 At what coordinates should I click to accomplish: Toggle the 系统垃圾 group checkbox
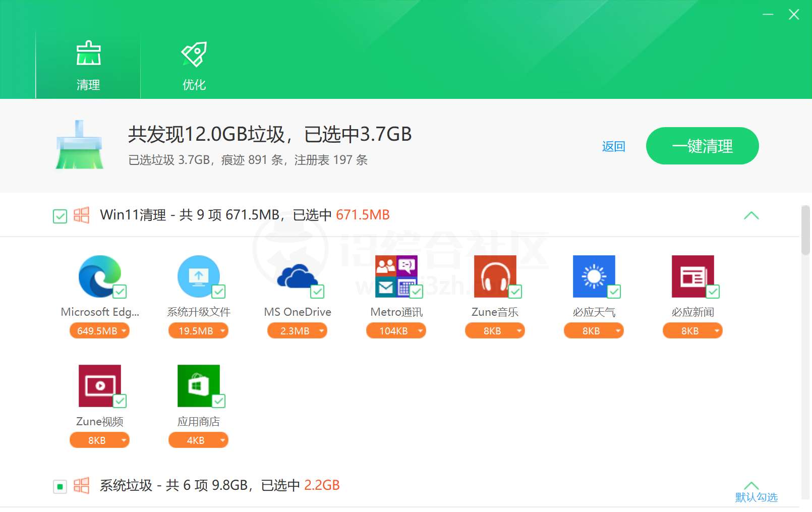pyautogui.click(x=60, y=487)
